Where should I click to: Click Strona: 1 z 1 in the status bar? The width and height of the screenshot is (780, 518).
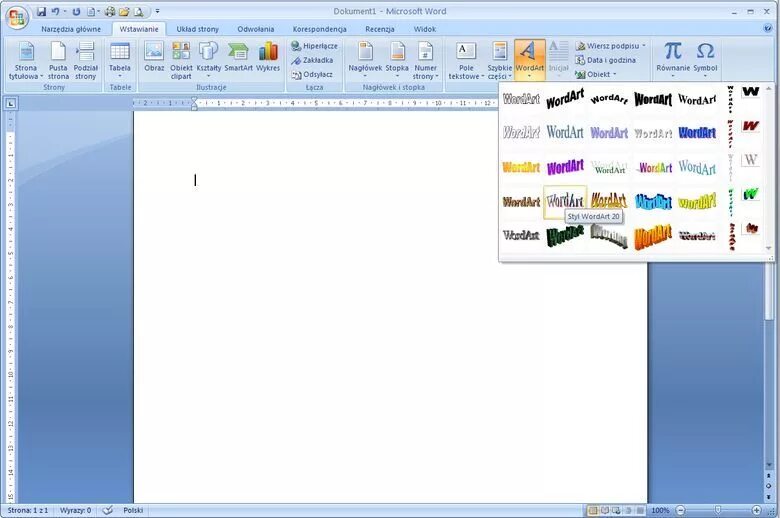point(28,510)
